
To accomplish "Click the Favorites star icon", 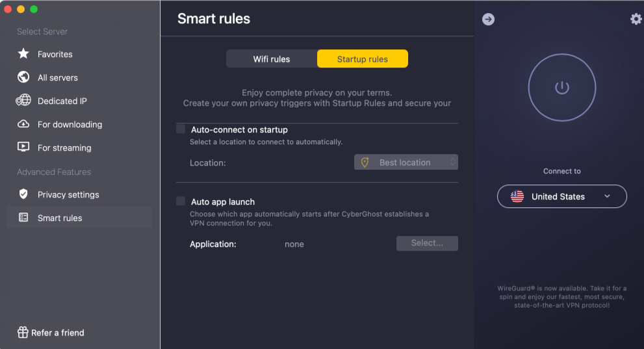I will point(23,53).
